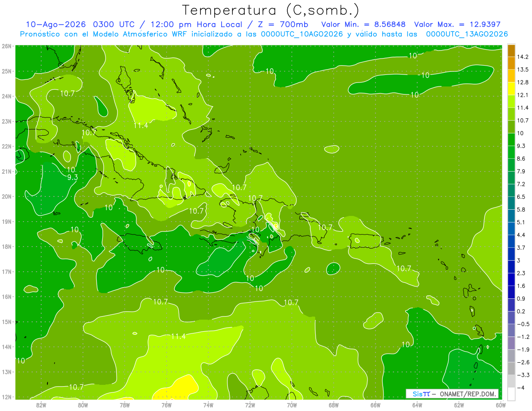Click the '70W' longitude label

point(292,405)
